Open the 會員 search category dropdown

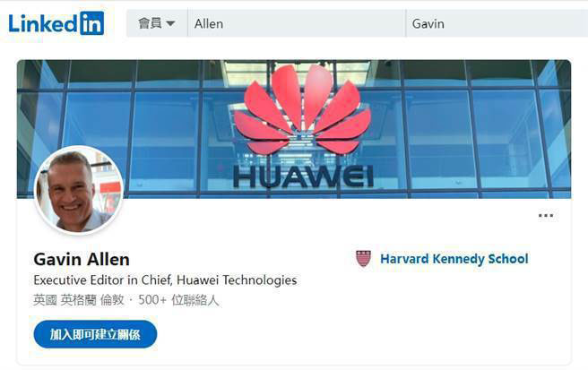[x=157, y=23]
